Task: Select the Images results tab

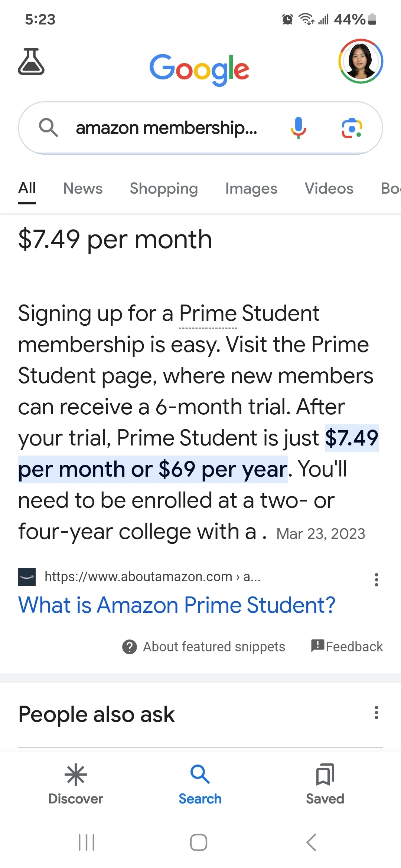Action: coord(251,188)
